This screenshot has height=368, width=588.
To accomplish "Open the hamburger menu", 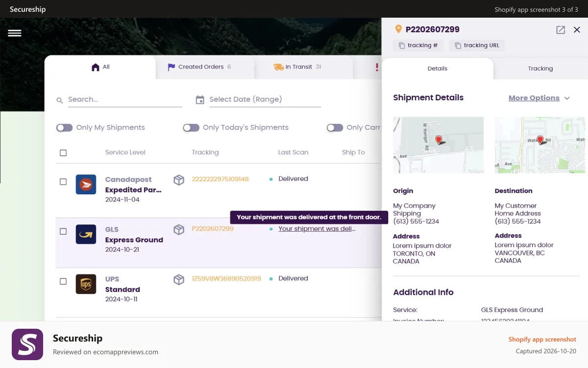I will [x=15, y=33].
